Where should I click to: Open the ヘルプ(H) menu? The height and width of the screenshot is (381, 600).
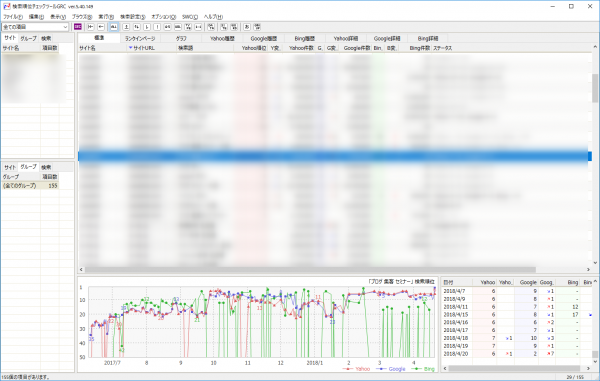point(213,17)
